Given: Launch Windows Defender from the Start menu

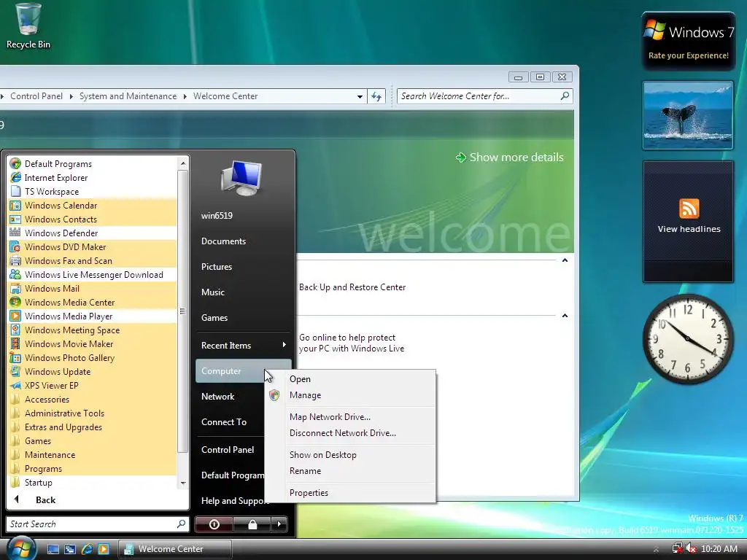Looking at the screenshot, I should (61, 233).
